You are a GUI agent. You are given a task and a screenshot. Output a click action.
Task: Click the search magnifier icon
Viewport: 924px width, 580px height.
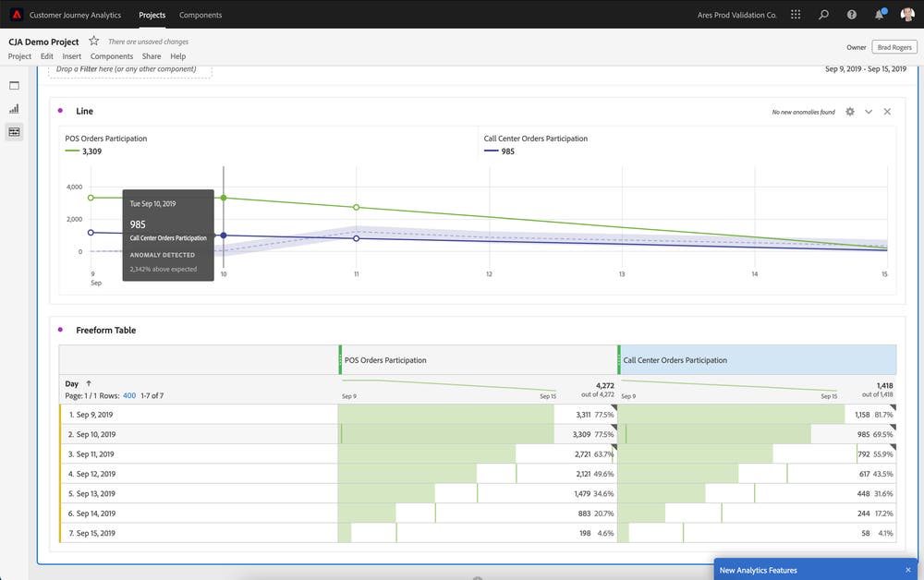pyautogui.click(x=824, y=15)
